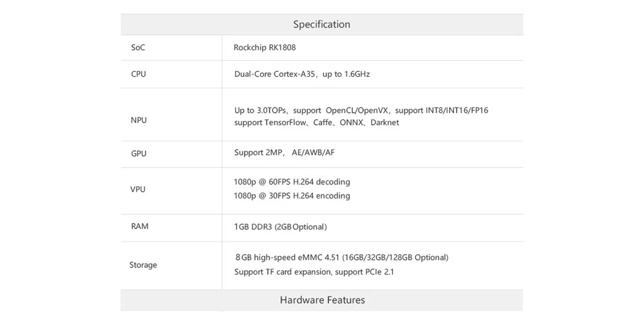Select the VPU row label
Image resolution: width=644 pixels, height=312 pixels.
point(138,190)
